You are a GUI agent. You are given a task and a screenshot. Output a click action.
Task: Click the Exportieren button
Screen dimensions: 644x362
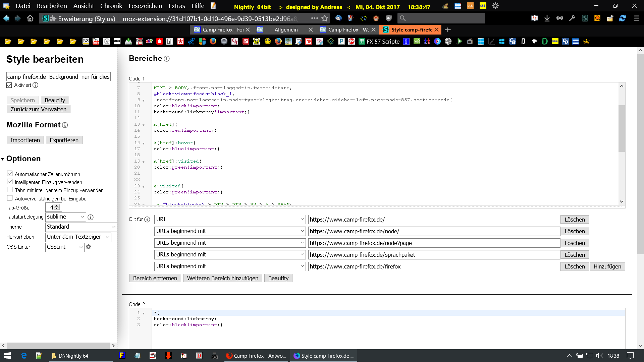[64, 140]
